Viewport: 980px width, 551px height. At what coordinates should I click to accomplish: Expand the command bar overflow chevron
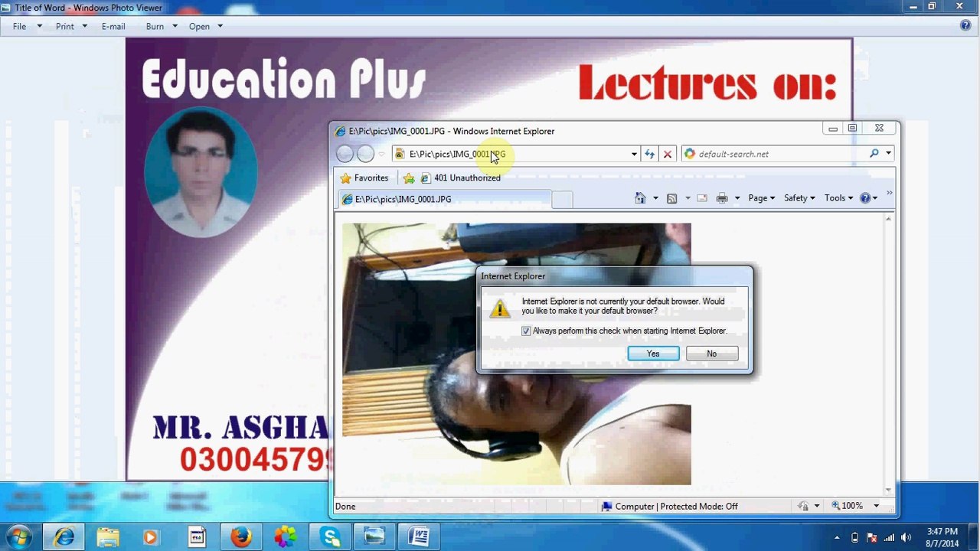[890, 194]
